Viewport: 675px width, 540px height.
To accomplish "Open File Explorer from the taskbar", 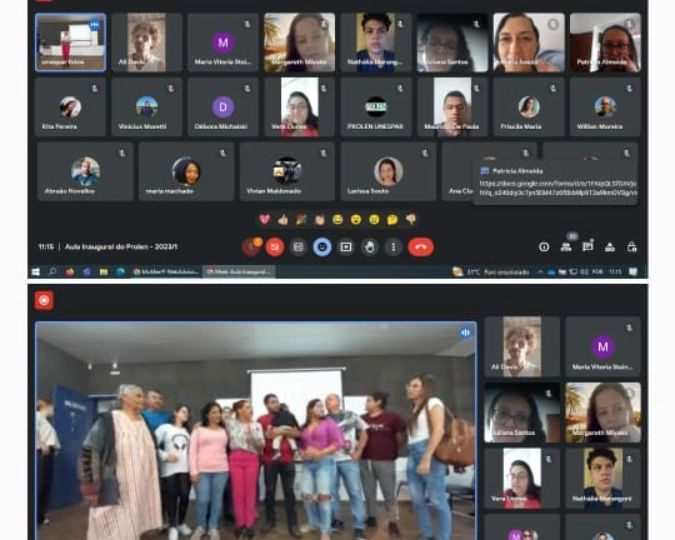I will pos(103,272).
